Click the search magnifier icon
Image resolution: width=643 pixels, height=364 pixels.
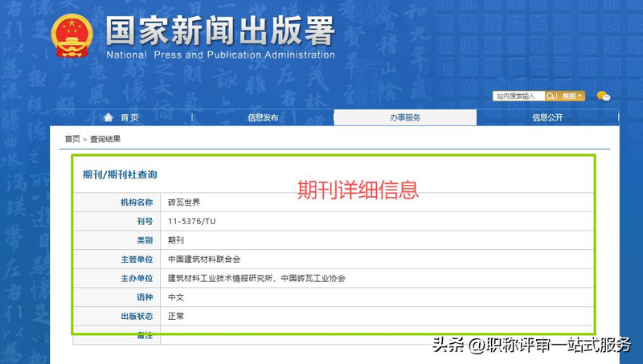[550, 96]
